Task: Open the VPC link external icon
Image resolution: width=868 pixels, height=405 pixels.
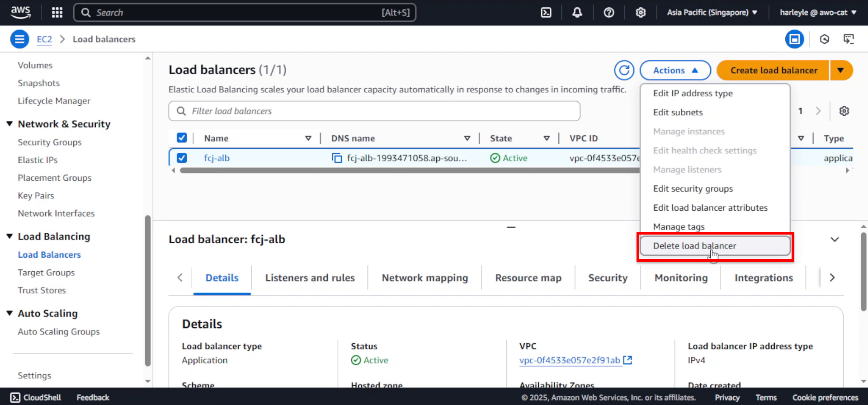Action: [627, 360]
